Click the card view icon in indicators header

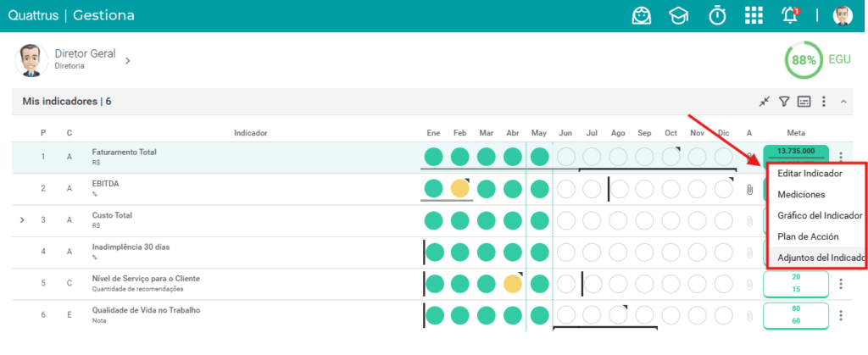pyautogui.click(x=804, y=101)
